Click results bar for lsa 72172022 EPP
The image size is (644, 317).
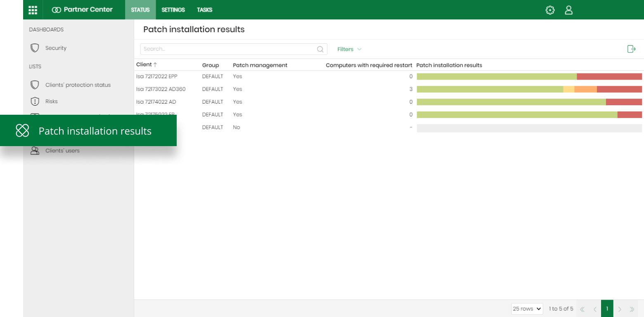pos(529,76)
